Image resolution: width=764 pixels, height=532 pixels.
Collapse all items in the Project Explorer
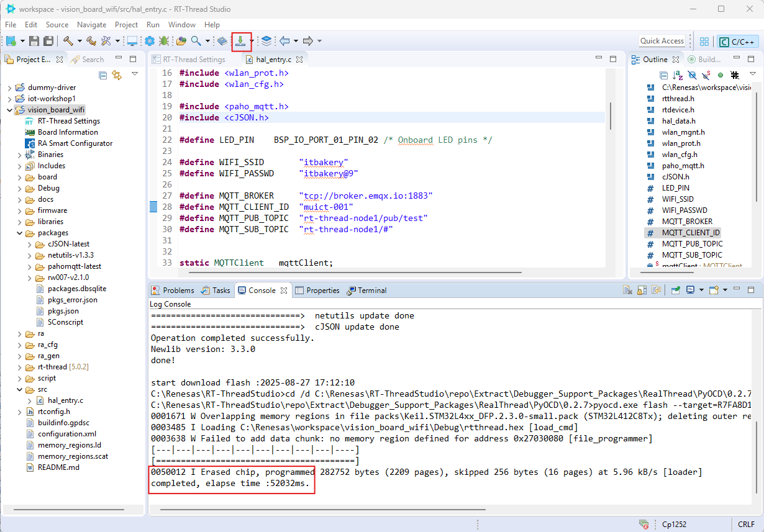tap(103, 75)
